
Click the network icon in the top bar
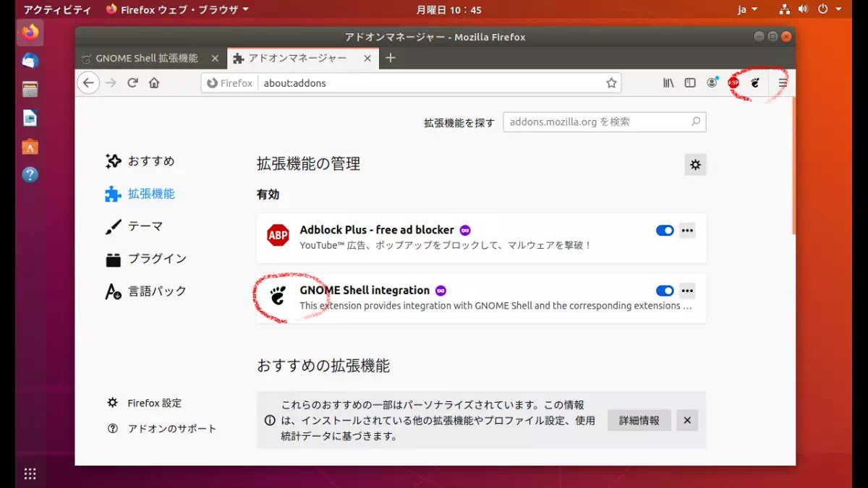(784, 9)
